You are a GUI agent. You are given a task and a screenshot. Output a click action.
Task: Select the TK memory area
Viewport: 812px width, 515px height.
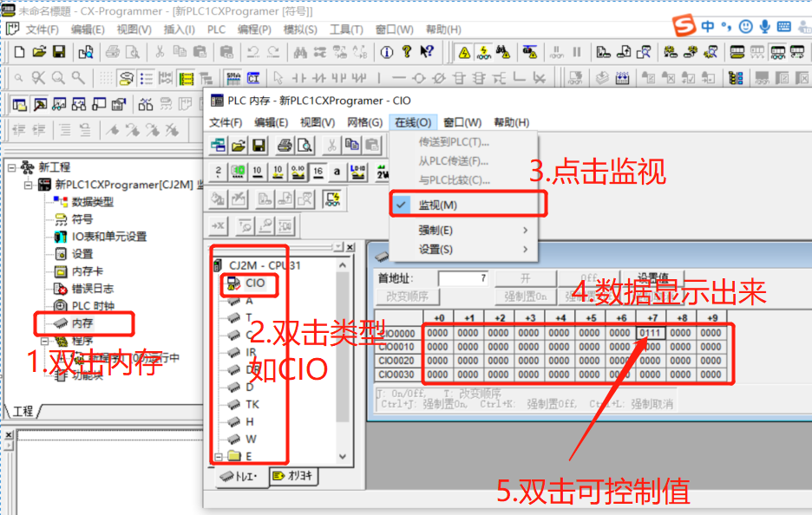click(252, 404)
